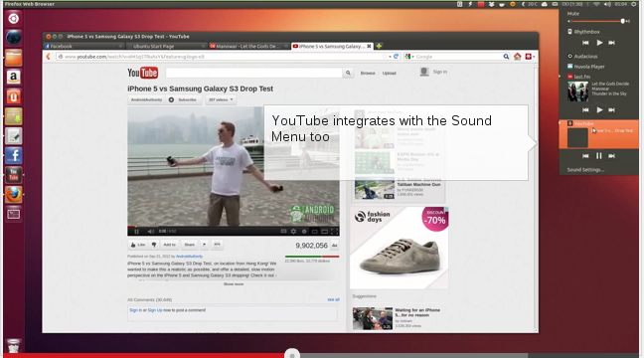The height and width of the screenshot is (358, 644).
Task: Open the video statistics button beside view count
Action: (x=334, y=246)
